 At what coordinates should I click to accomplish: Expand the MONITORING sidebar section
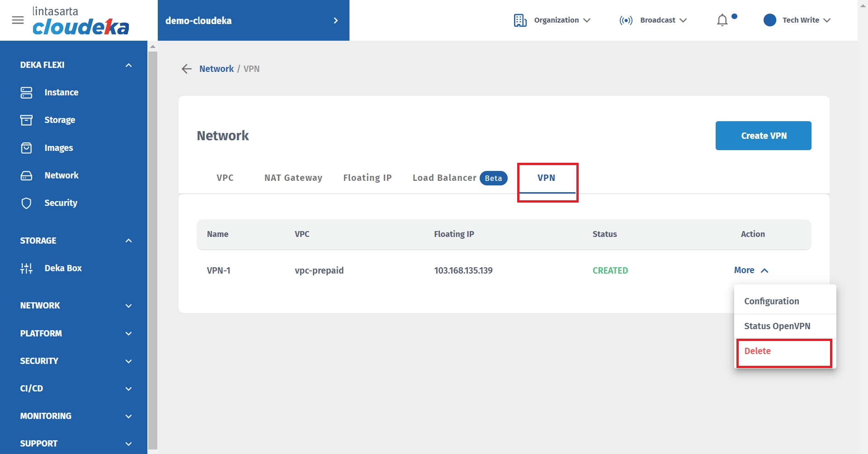(x=128, y=416)
